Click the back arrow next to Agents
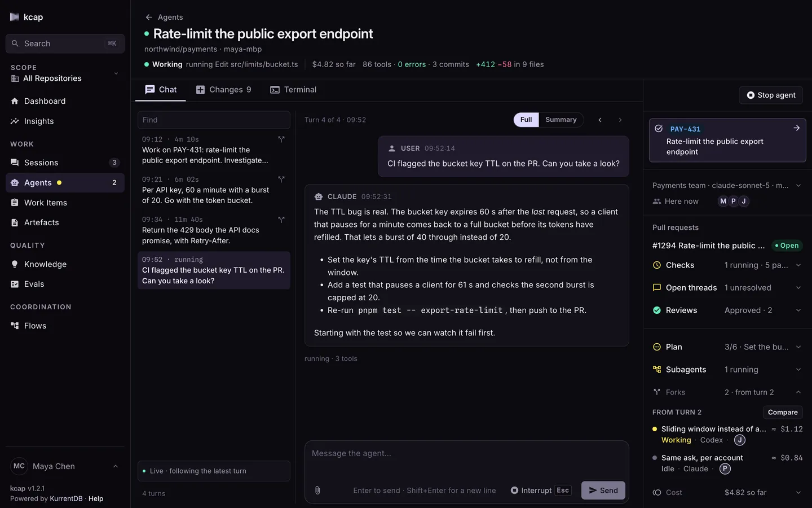 [149, 17]
